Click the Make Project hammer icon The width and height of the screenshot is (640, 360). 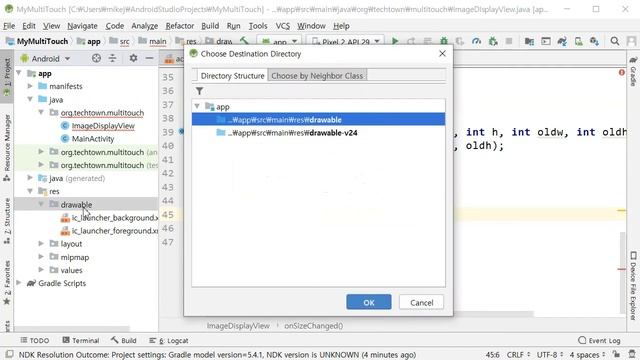click(244, 41)
